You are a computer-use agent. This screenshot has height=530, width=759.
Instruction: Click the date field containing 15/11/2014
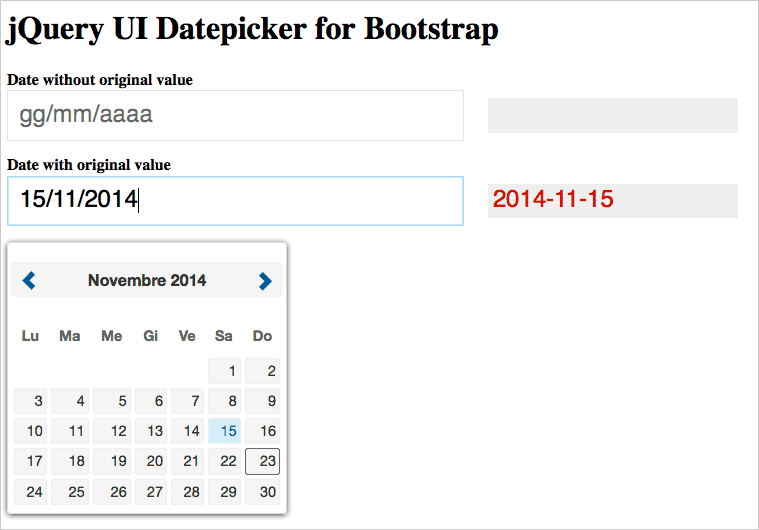[235, 201]
